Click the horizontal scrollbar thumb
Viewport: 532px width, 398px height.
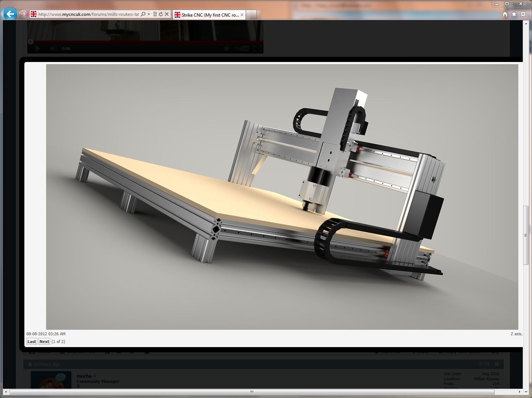pyautogui.click(x=252, y=392)
